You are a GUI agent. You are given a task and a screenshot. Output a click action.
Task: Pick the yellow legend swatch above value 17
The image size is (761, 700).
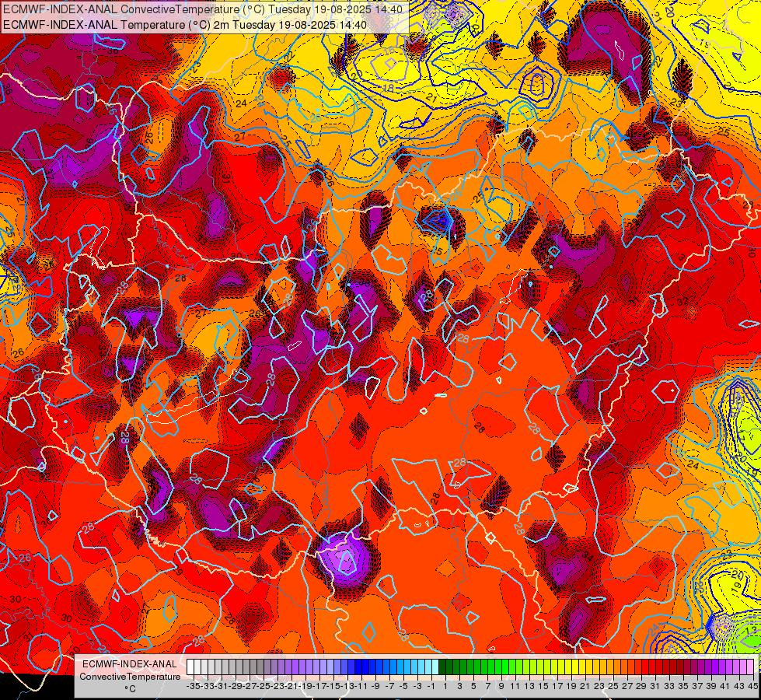click(x=555, y=667)
